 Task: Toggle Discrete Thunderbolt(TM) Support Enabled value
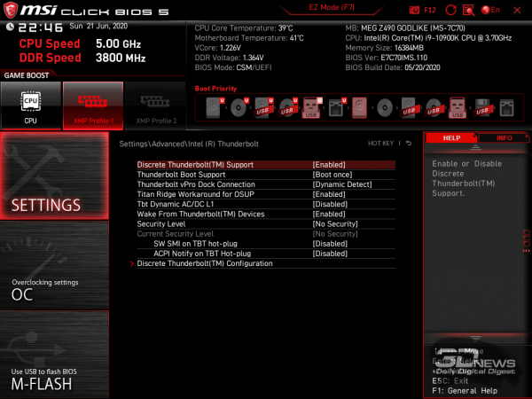tap(329, 165)
